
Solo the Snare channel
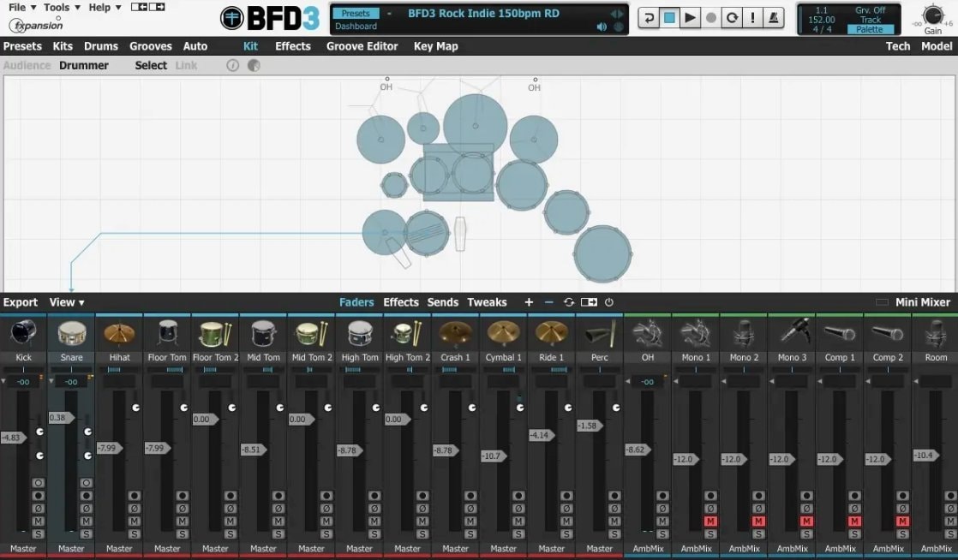pos(87,534)
